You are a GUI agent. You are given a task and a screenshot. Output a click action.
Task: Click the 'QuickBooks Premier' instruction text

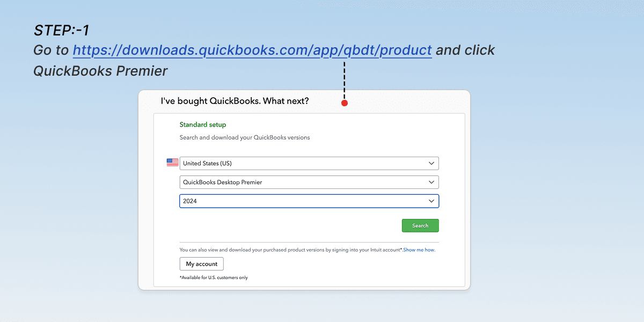coord(100,71)
